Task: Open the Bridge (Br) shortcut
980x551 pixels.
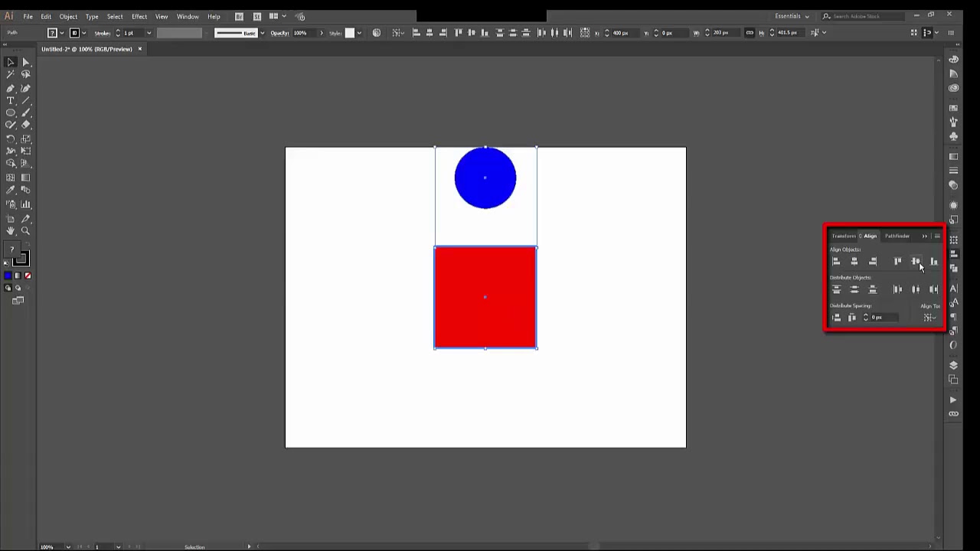Action: point(239,16)
